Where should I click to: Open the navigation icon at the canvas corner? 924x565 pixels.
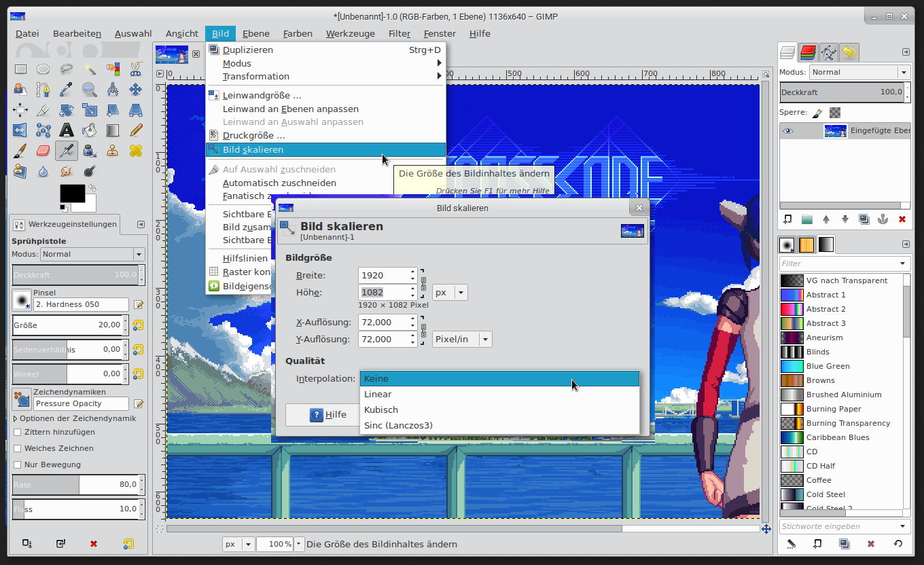click(x=766, y=529)
